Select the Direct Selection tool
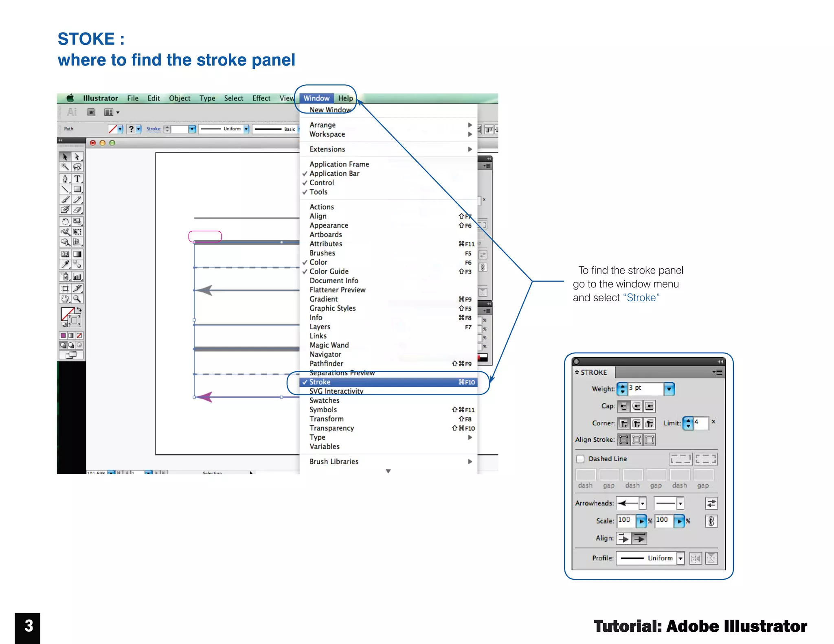This screenshot has height=644, width=834. [77, 157]
